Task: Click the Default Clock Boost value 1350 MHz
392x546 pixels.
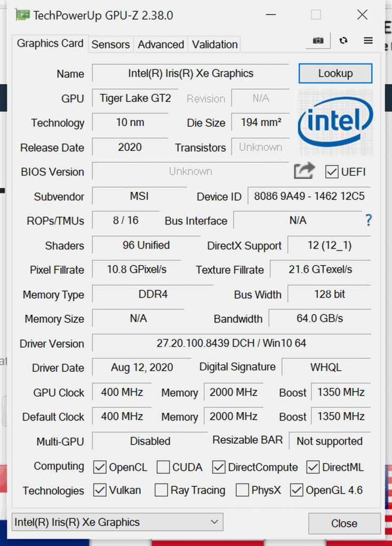Action: coord(341,416)
